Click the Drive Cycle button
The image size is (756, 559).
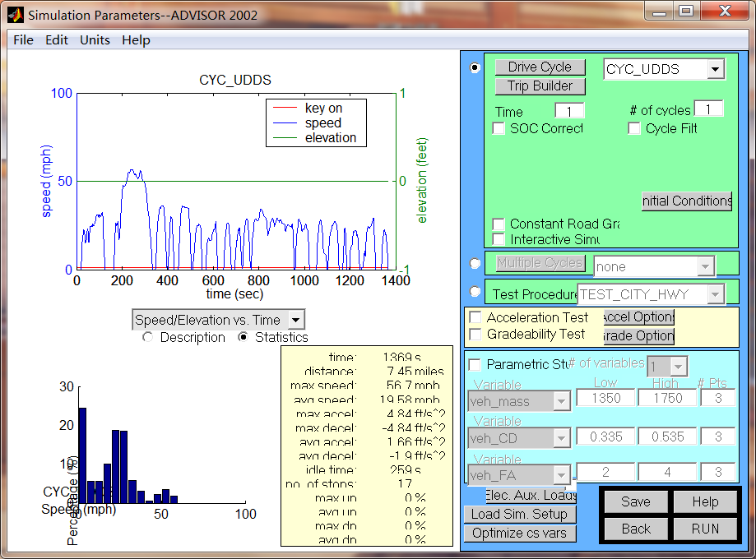(x=539, y=67)
